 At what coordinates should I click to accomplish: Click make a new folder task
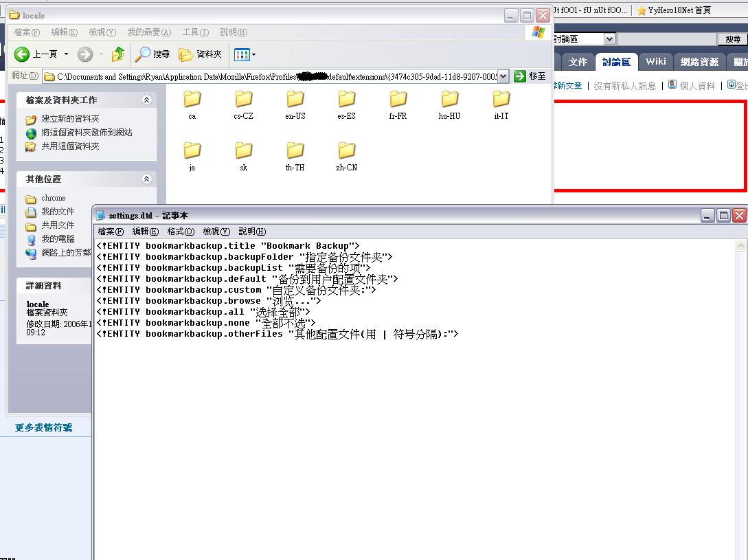[x=70, y=118]
